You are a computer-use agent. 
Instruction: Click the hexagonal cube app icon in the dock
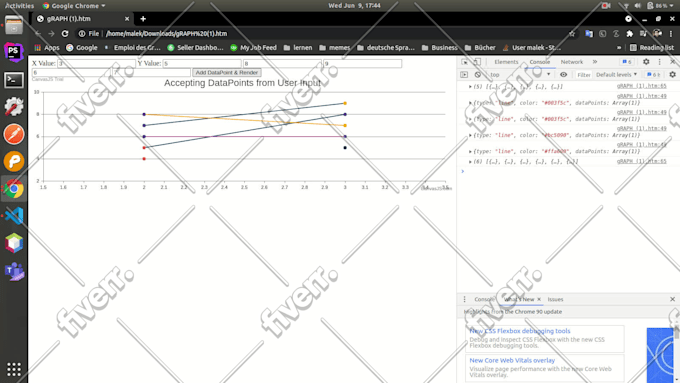click(x=14, y=243)
